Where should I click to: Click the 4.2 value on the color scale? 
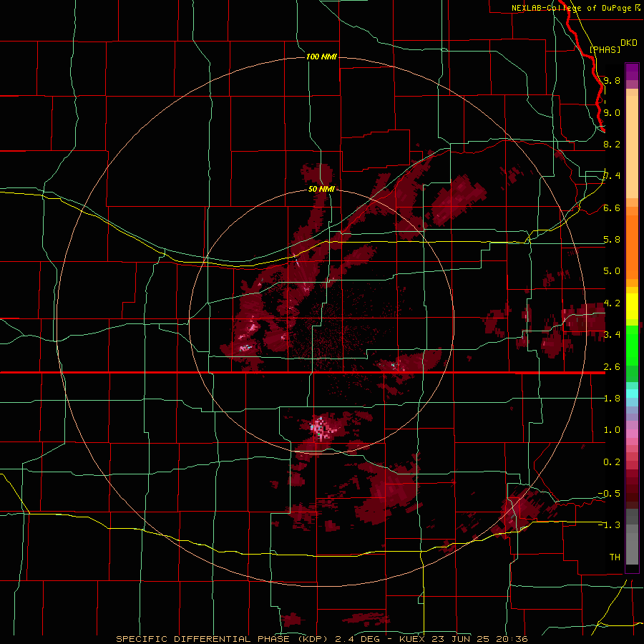click(612, 303)
